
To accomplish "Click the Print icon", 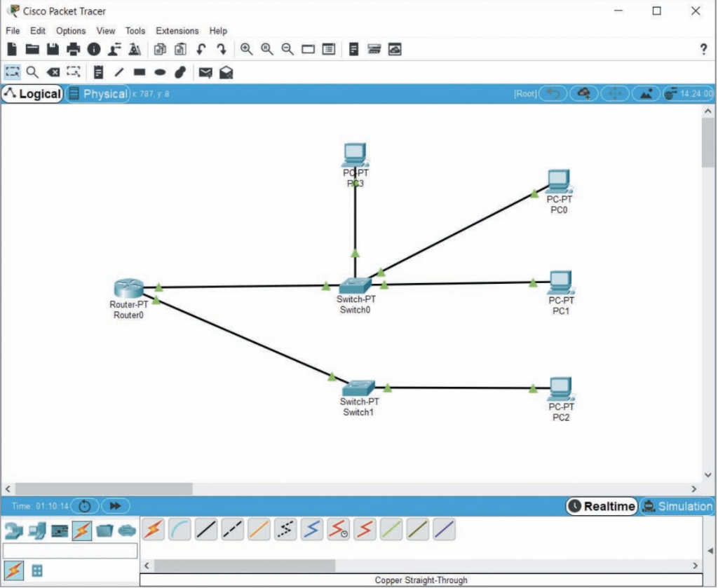I will [73, 49].
